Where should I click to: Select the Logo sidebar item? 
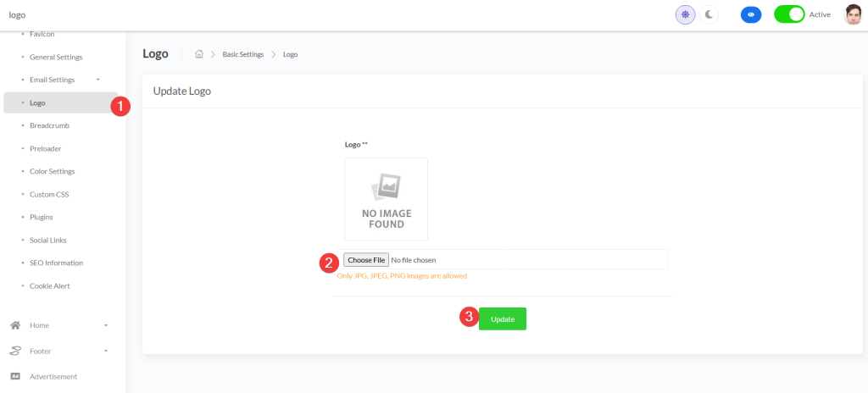click(x=37, y=102)
